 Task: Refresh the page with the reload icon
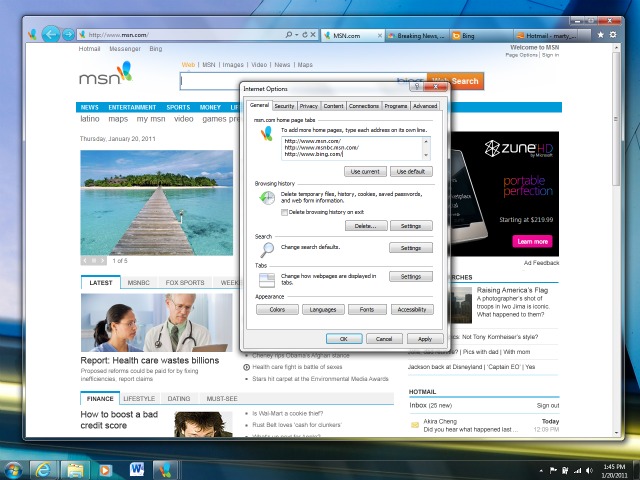click(x=304, y=35)
